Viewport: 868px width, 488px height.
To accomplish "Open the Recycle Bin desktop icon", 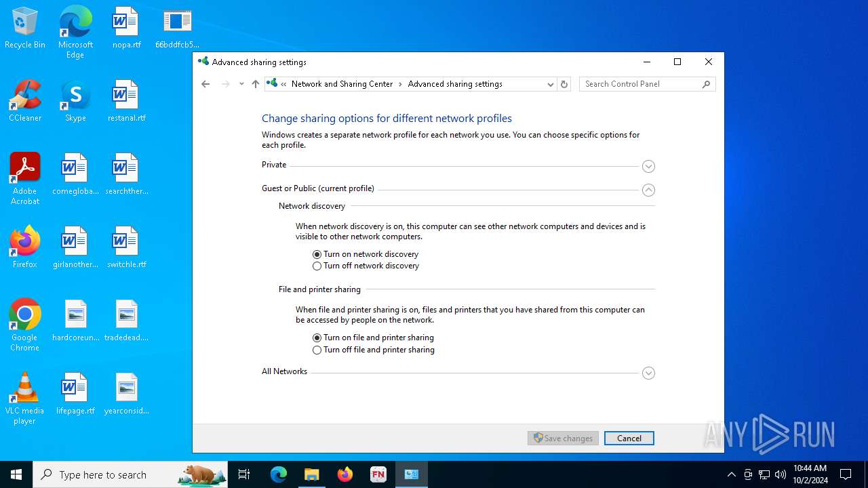I will pos(25,28).
